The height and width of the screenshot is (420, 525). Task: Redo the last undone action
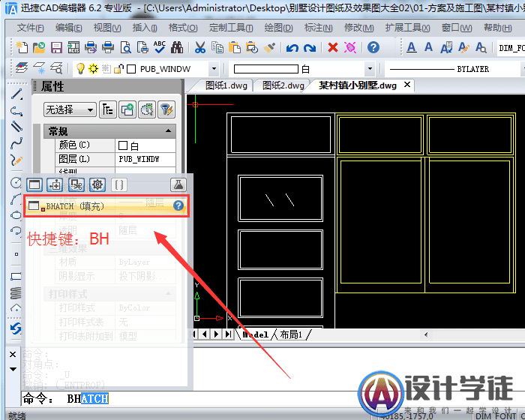pos(309,48)
